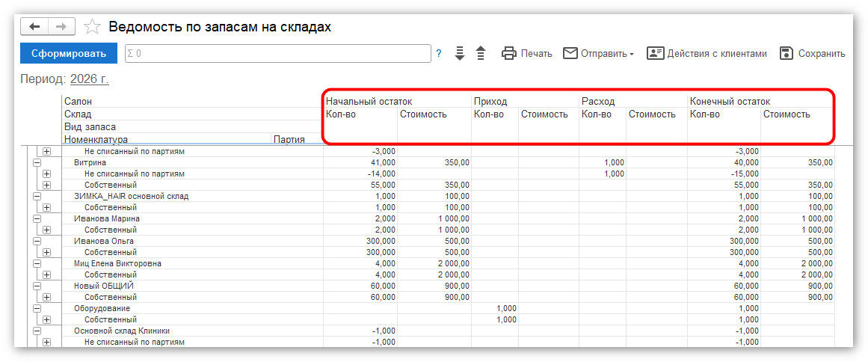This screenshot has width=868, height=362.
Task: Select the Иванова Ольга cell
Action: [x=192, y=242]
